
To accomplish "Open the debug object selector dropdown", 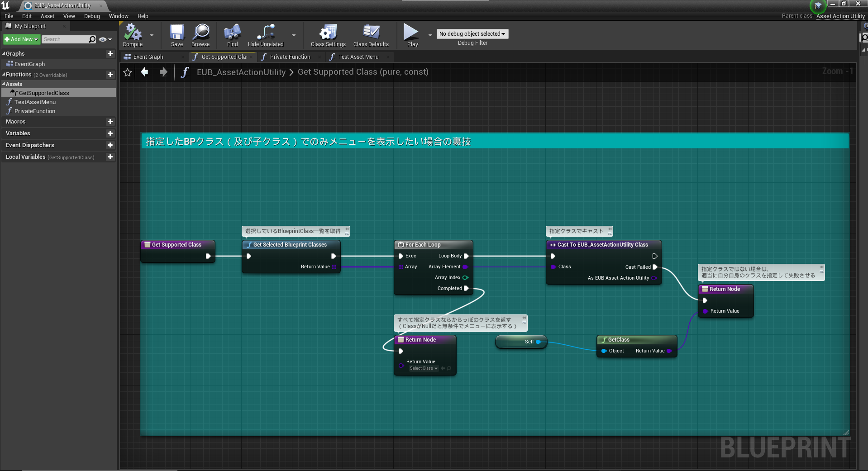I will 472,34.
